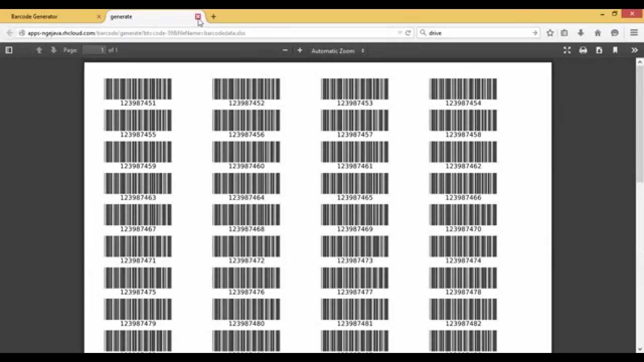Open the address bar history dropdown
The width and height of the screenshot is (644, 362).
[x=400, y=33]
